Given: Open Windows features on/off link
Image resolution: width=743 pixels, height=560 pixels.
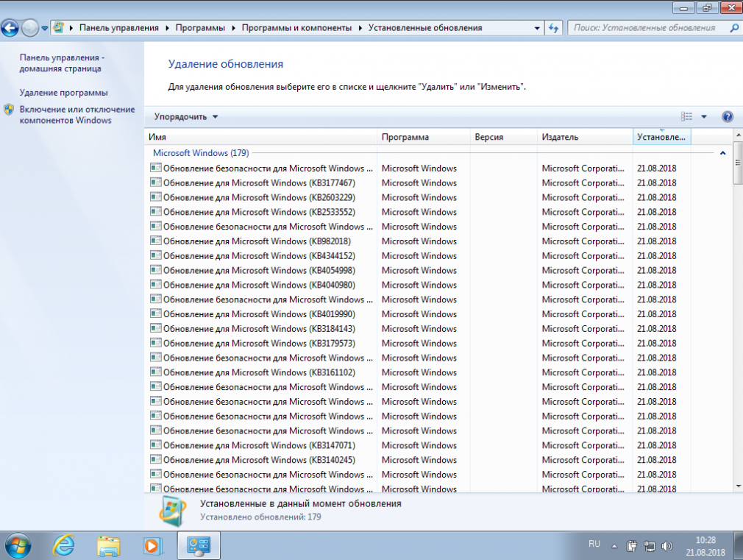Looking at the screenshot, I should coord(77,115).
